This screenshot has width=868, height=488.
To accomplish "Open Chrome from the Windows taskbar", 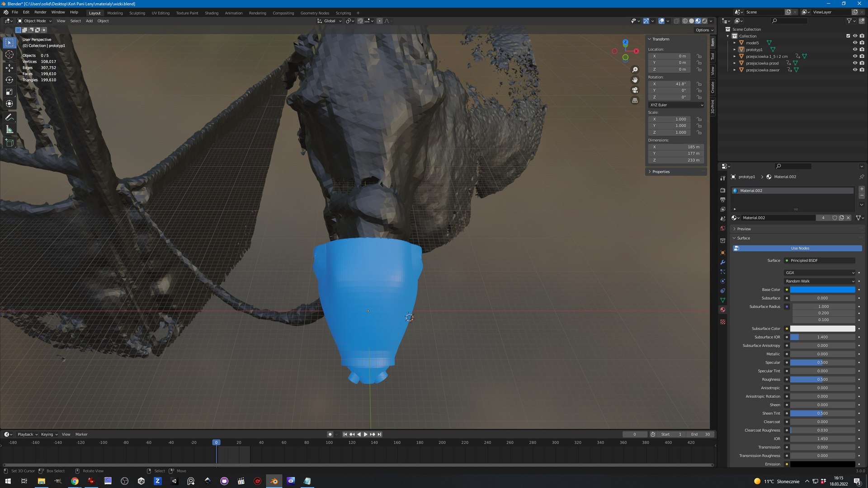I will (75, 481).
